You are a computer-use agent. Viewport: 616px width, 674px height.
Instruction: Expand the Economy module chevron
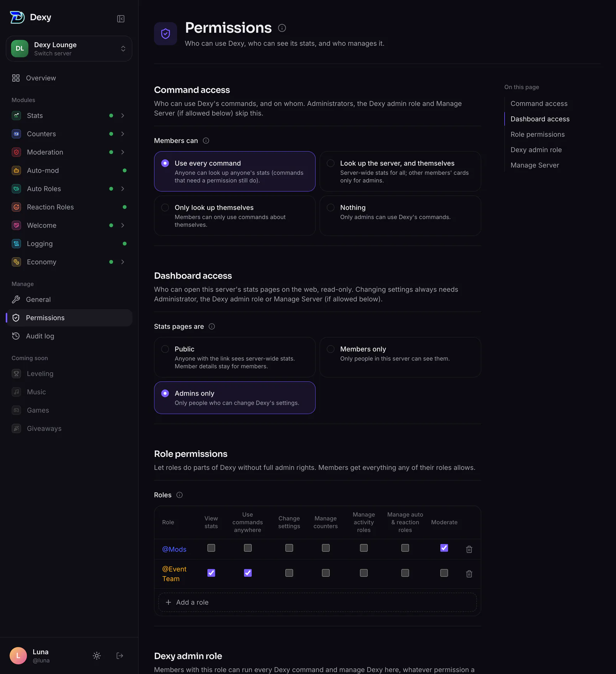122,262
